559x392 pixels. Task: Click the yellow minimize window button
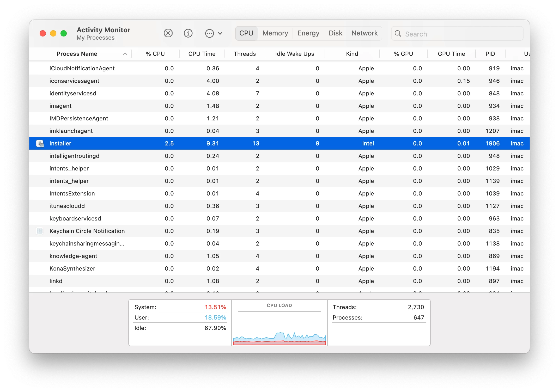coord(53,33)
